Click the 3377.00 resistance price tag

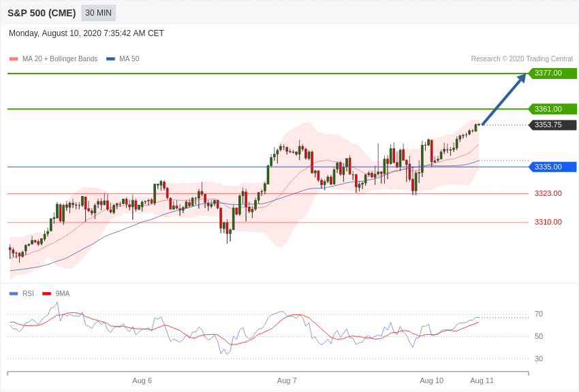[553, 73]
